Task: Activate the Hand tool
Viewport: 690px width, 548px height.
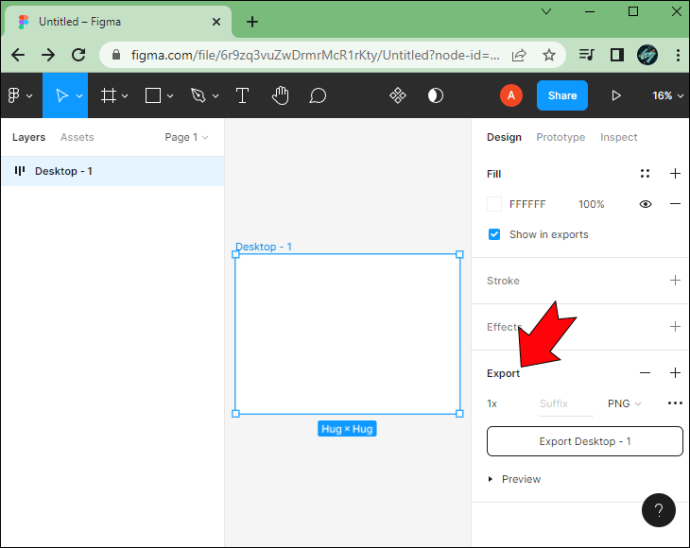Action: 280,96
